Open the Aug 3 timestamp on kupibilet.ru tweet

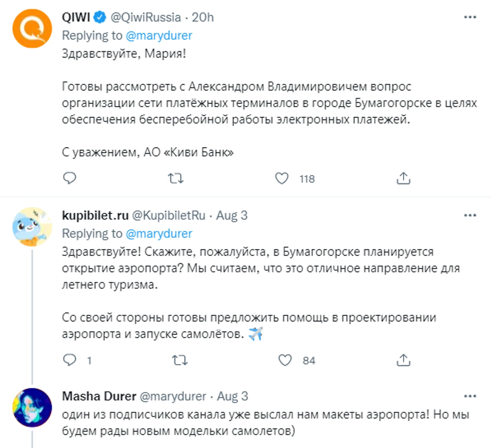tap(232, 215)
